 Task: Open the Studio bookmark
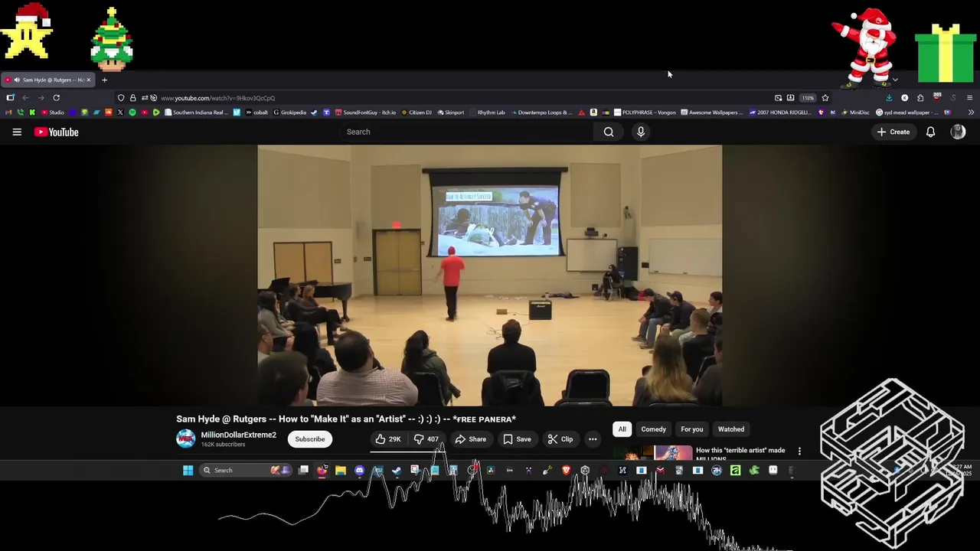click(52, 112)
